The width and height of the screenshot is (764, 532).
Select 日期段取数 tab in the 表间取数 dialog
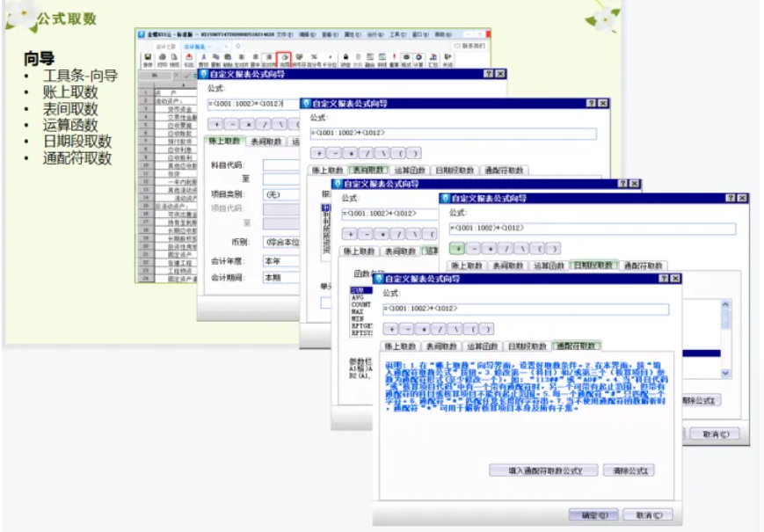click(455, 170)
